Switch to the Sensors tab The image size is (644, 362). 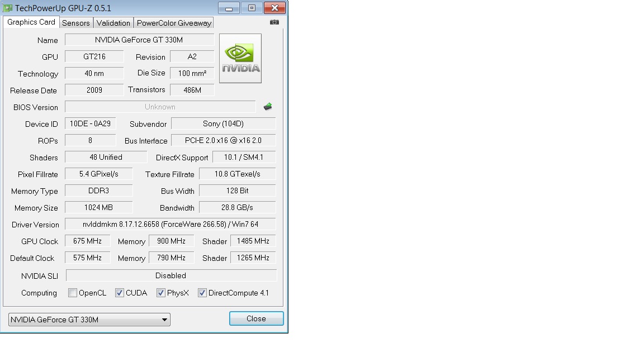click(75, 23)
